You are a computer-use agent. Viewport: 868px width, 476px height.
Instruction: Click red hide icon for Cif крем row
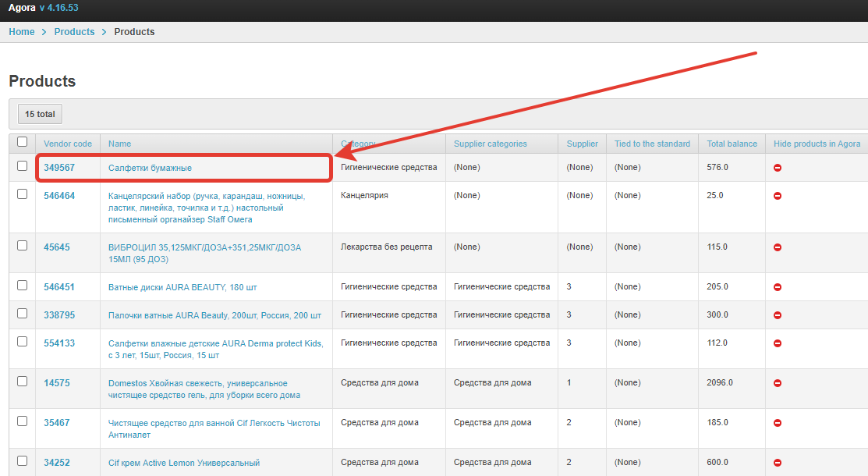778,463
